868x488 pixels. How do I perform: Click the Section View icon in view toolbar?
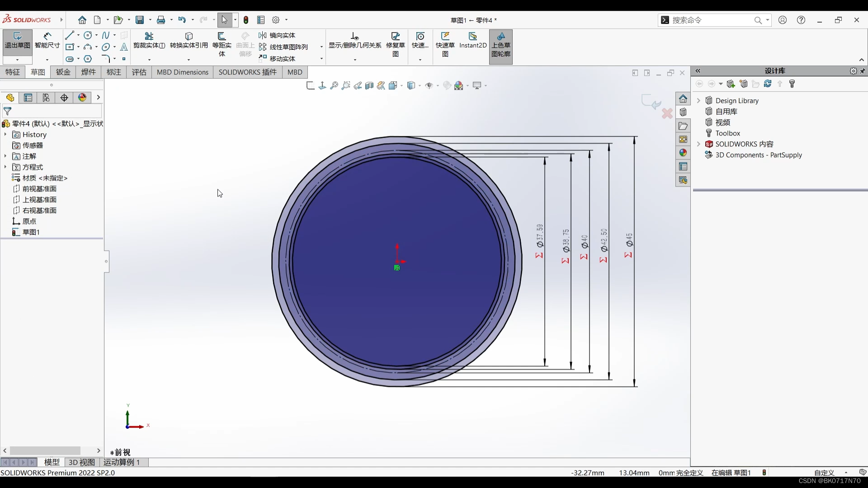[369, 85]
